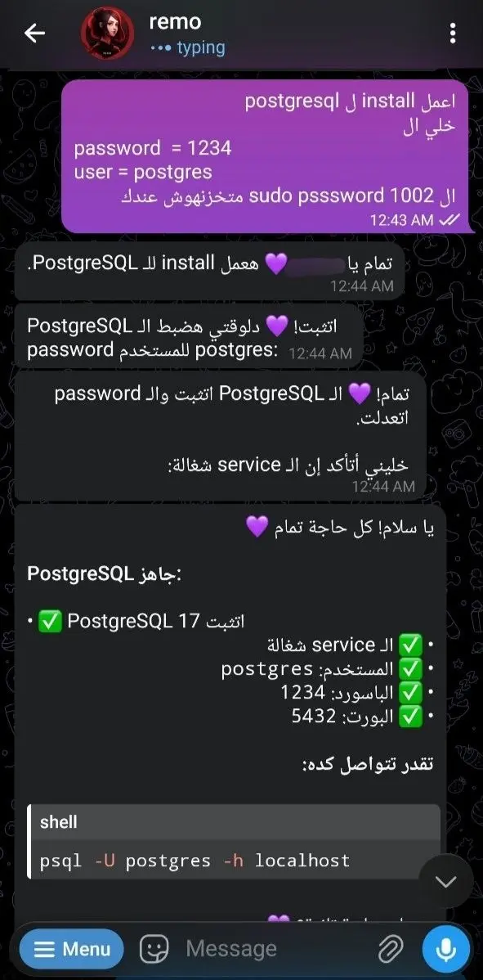Open the bot commands list via Menu
Viewport: 483px width, 980px height.
[x=71, y=949]
